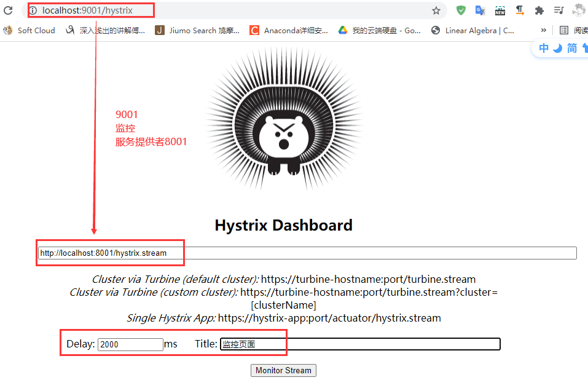Image resolution: width=588 pixels, height=380 pixels.
Task: Click the https://hystrix-app:port/actuator/hystrix.stream text
Action: click(x=329, y=318)
